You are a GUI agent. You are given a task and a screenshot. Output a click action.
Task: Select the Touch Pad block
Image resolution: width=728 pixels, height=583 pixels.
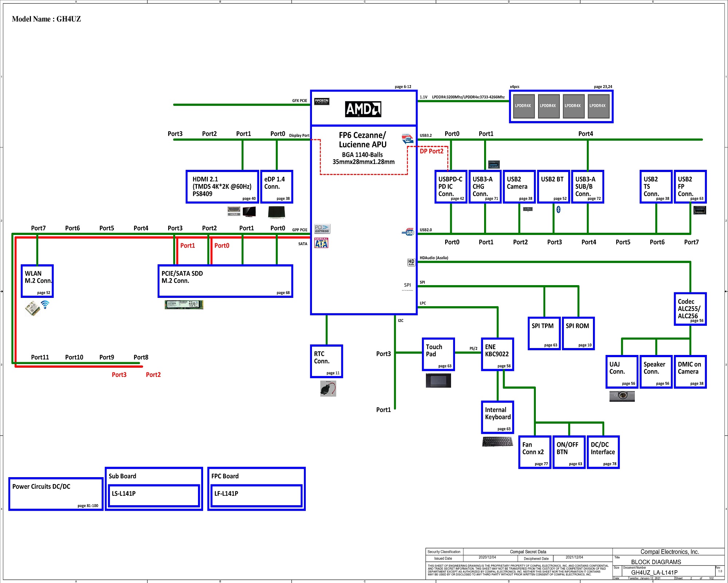438,355
